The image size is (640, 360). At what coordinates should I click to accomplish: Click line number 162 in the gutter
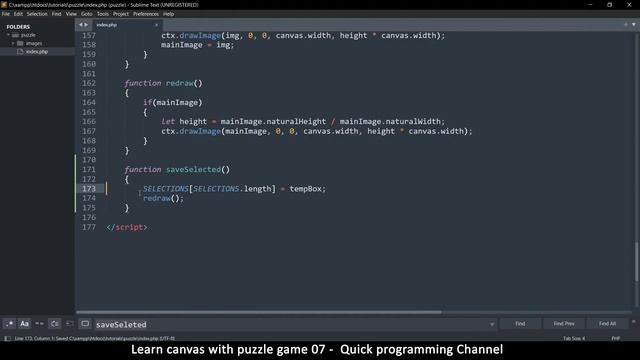tap(89, 83)
